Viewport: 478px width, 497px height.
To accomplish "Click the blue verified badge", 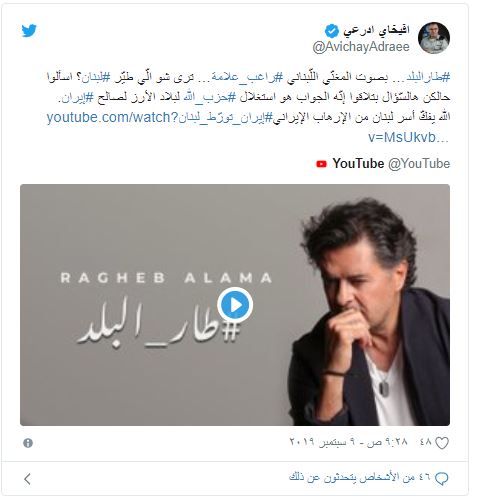I will point(332,31).
